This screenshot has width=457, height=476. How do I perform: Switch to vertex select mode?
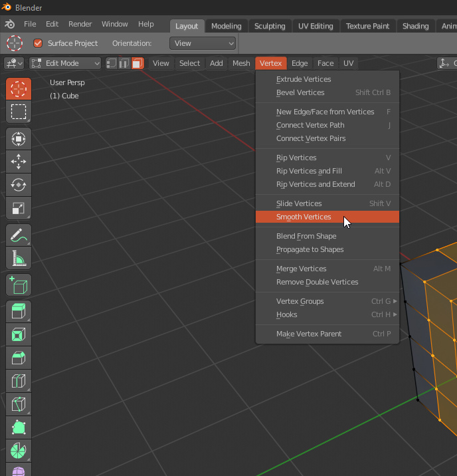point(112,63)
